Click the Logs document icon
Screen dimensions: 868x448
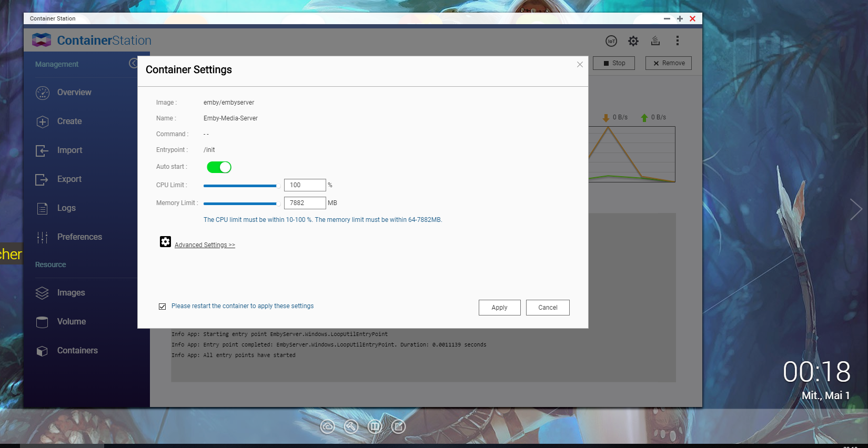tap(43, 209)
